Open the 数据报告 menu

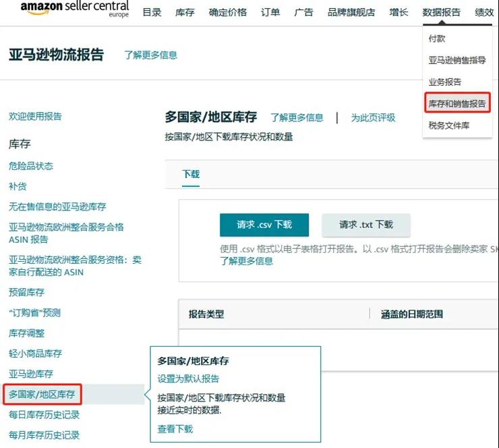tap(442, 12)
